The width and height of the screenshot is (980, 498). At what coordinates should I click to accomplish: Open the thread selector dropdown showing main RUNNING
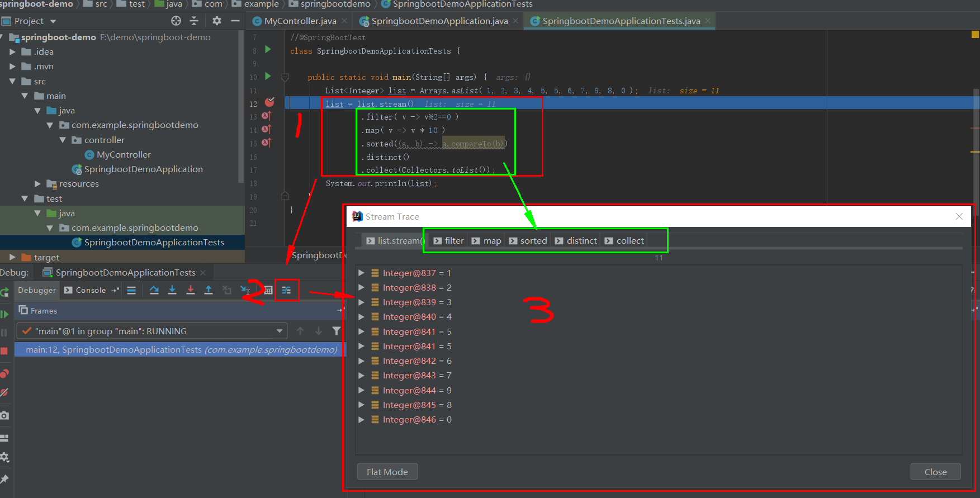point(152,331)
